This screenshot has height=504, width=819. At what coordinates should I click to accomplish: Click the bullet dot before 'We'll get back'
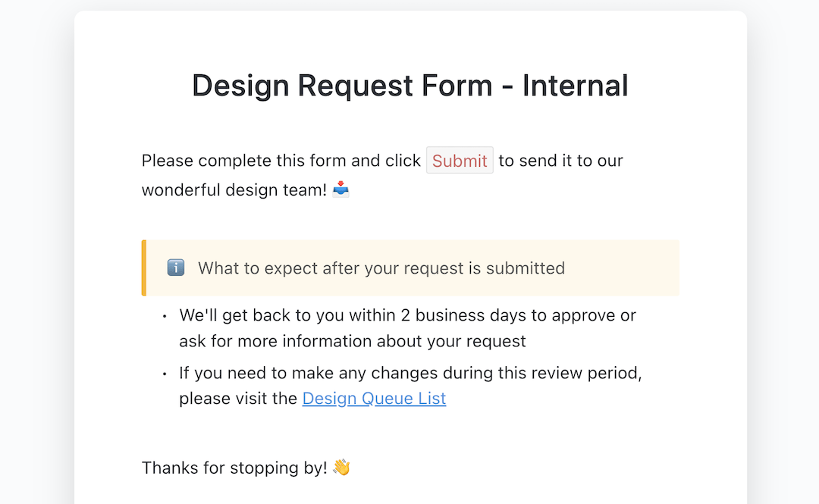(x=165, y=316)
